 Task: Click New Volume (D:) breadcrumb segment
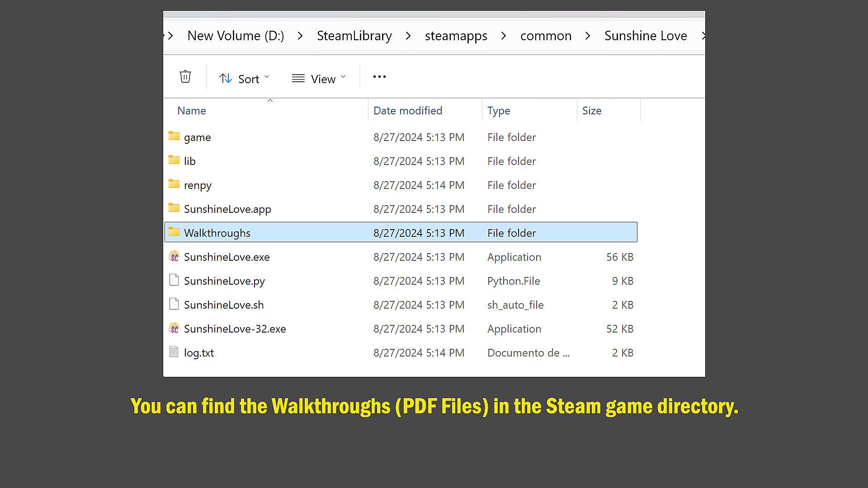click(236, 36)
